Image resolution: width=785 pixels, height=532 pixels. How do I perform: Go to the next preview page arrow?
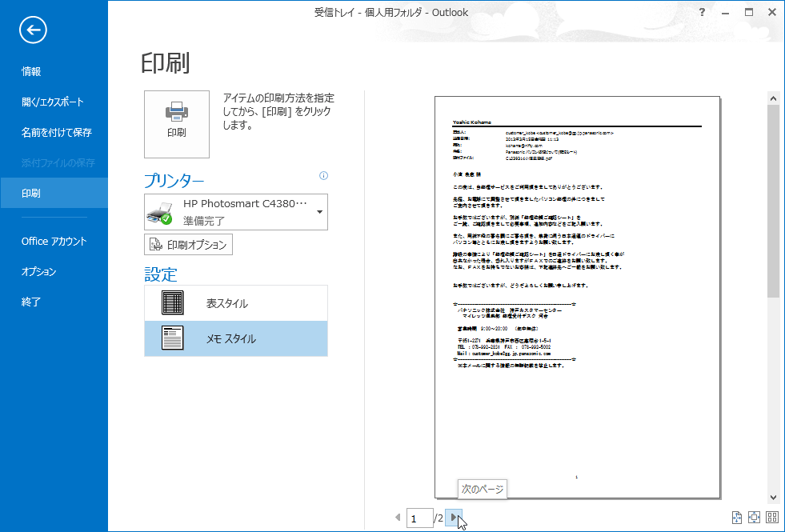(453, 518)
